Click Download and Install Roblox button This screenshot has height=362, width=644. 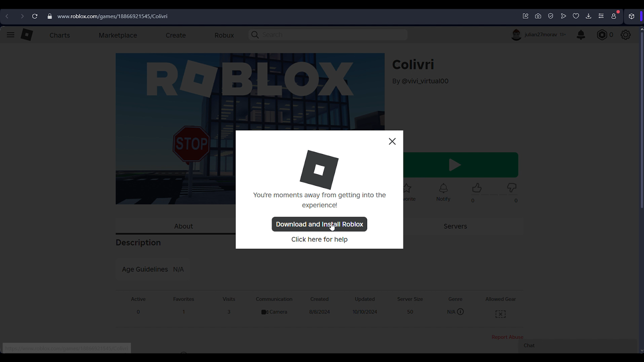tap(319, 224)
